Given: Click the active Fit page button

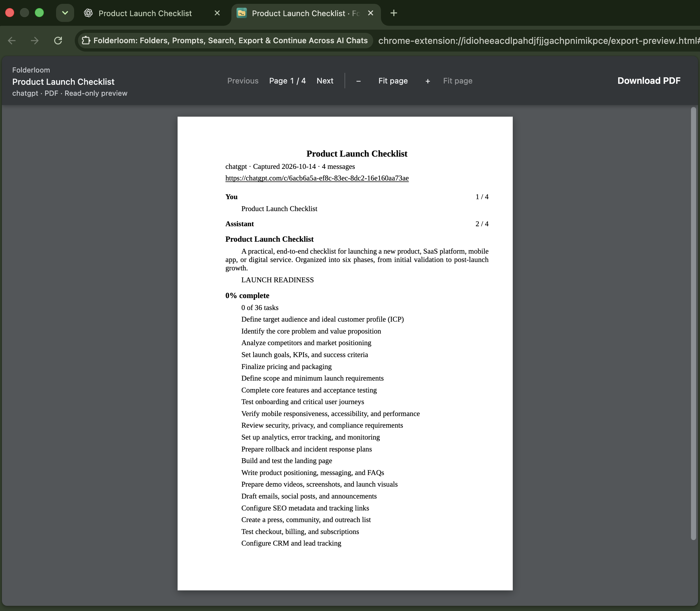Looking at the screenshot, I should click(x=393, y=81).
